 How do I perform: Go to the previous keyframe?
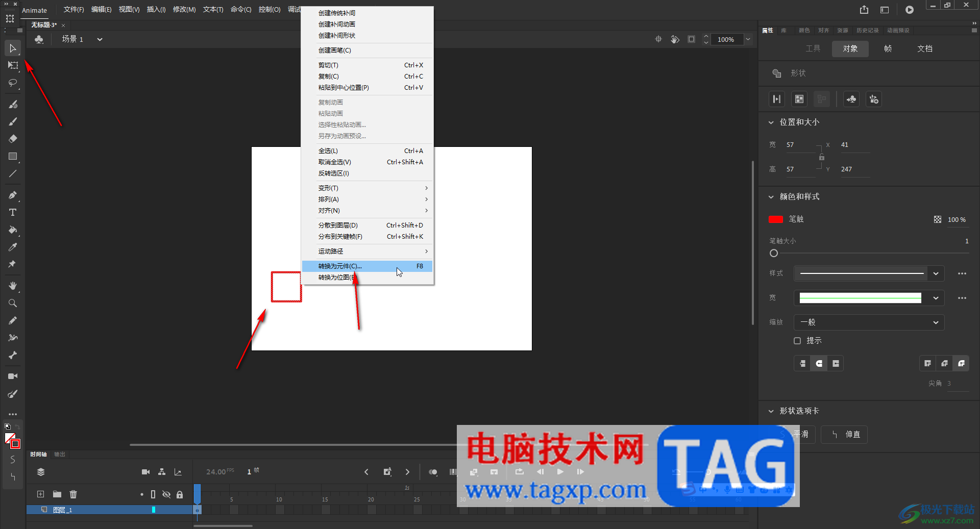pyautogui.click(x=366, y=472)
